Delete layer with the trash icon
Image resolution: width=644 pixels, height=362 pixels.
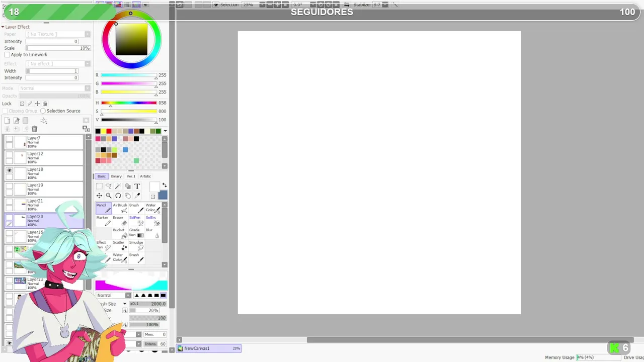tap(34, 129)
